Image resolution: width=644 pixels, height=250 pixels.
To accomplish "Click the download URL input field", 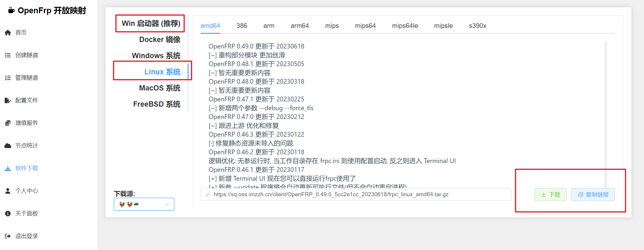I will click(356, 194).
